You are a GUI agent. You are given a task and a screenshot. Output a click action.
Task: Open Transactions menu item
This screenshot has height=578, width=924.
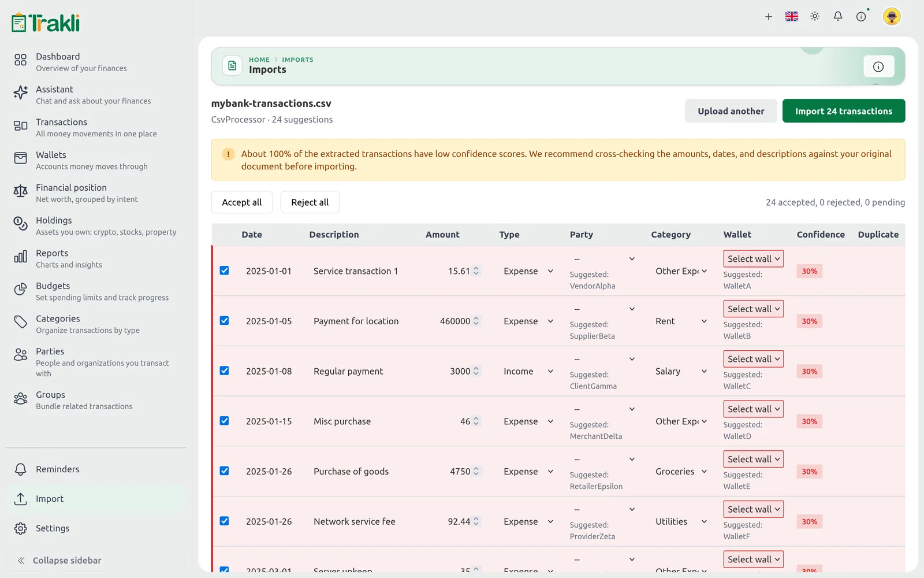click(95, 127)
